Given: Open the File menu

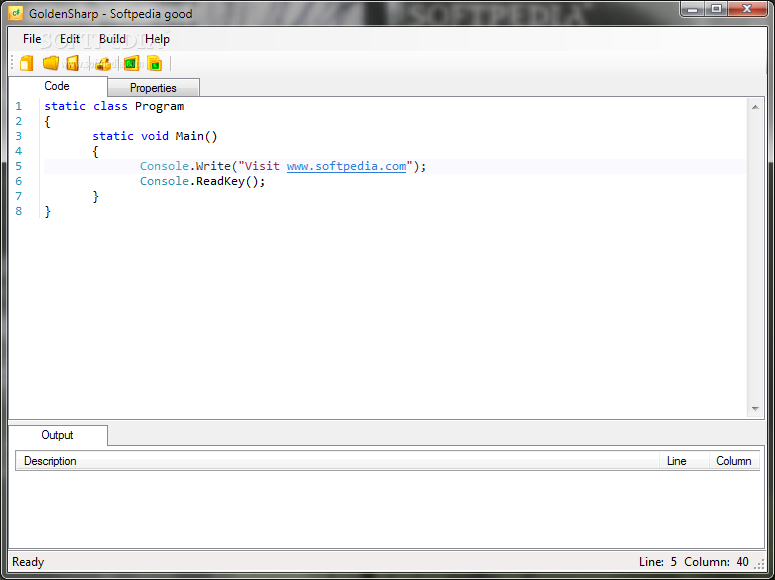Looking at the screenshot, I should [32, 39].
